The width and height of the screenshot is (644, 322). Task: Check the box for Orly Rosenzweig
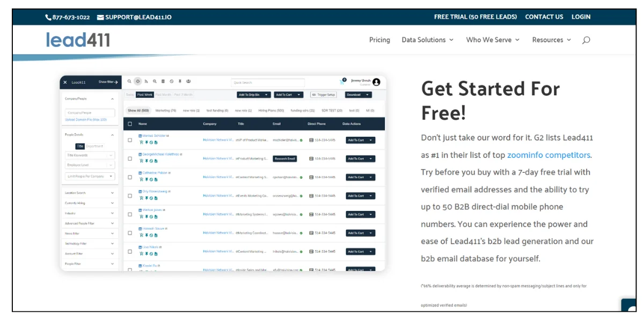(x=130, y=196)
